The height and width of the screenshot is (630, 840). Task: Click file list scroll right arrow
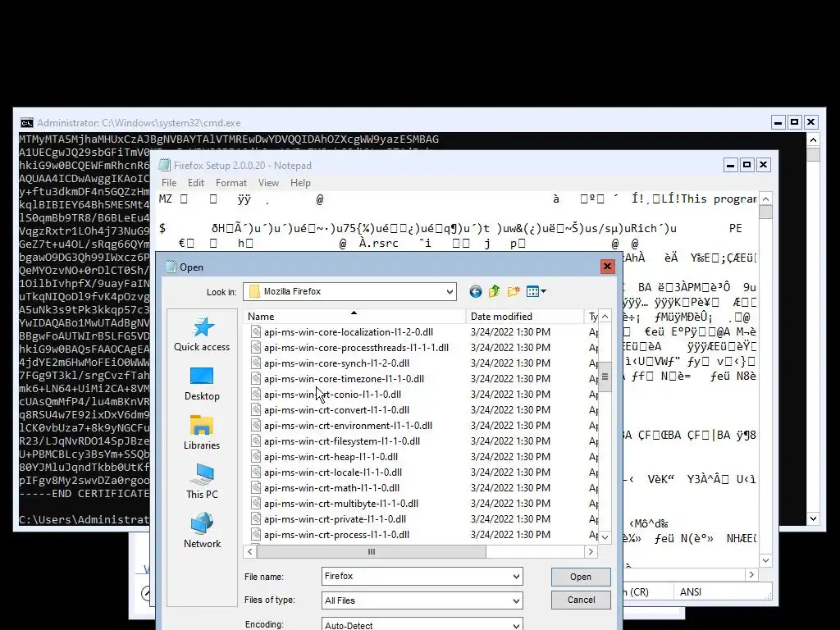[591, 551]
